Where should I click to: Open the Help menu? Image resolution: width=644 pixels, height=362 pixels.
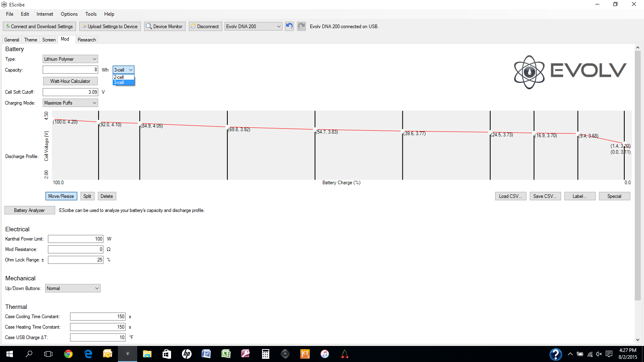[109, 14]
